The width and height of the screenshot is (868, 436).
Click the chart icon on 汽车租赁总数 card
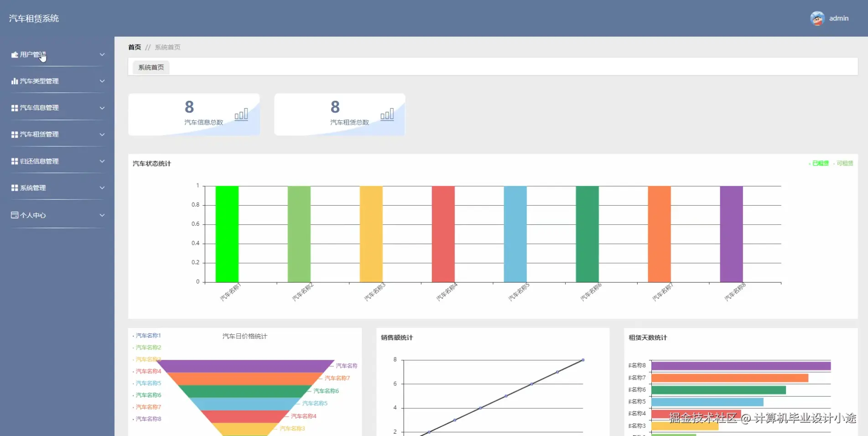tap(387, 114)
